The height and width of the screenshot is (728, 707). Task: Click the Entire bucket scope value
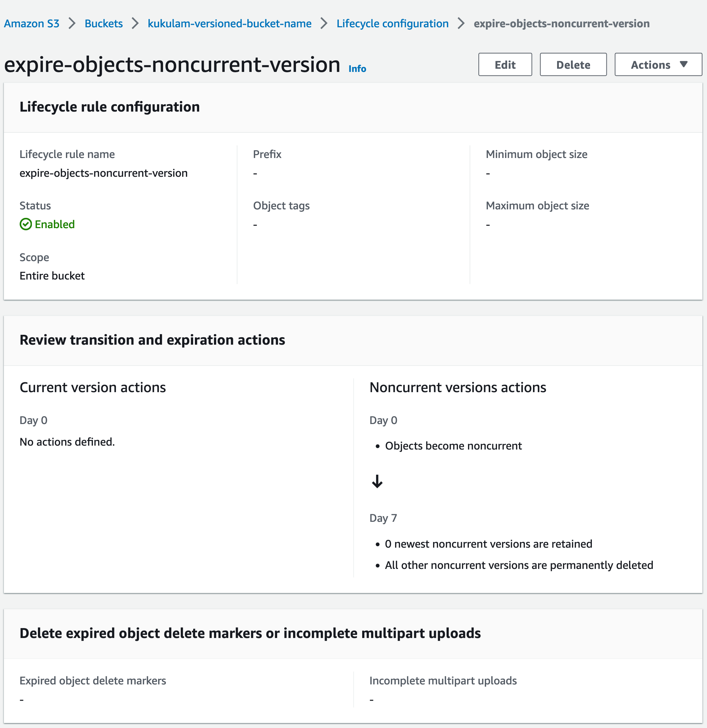click(x=52, y=276)
